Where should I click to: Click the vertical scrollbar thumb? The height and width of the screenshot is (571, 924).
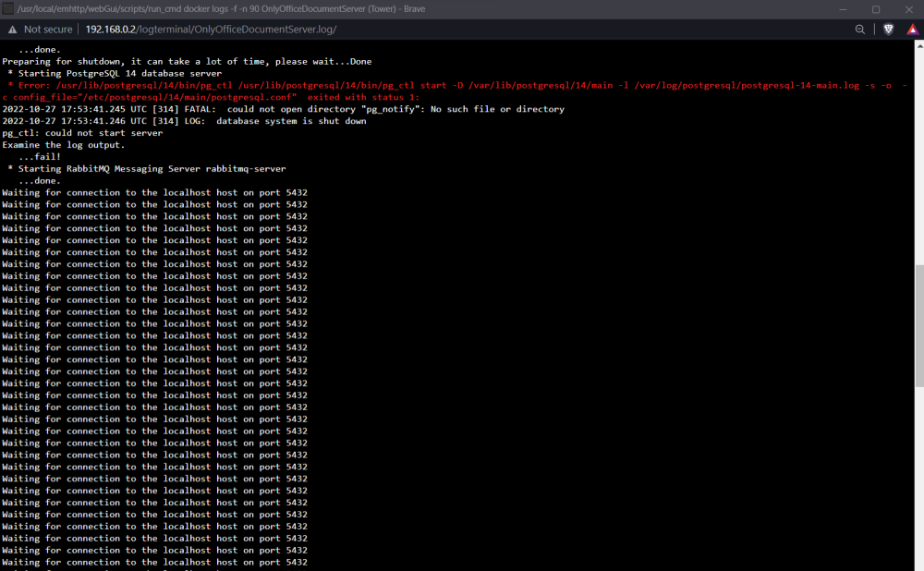pyautogui.click(x=919, y=326)
